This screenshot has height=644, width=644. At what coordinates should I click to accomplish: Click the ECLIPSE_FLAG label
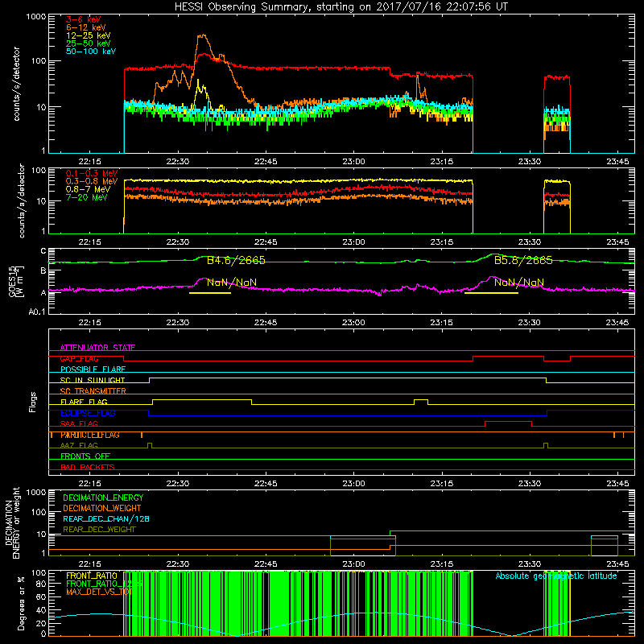click(x=88, y=413)
